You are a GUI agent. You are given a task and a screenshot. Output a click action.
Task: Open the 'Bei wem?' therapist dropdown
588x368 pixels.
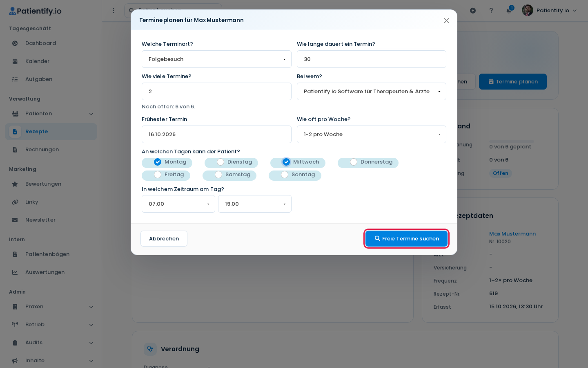coord(372,92)
